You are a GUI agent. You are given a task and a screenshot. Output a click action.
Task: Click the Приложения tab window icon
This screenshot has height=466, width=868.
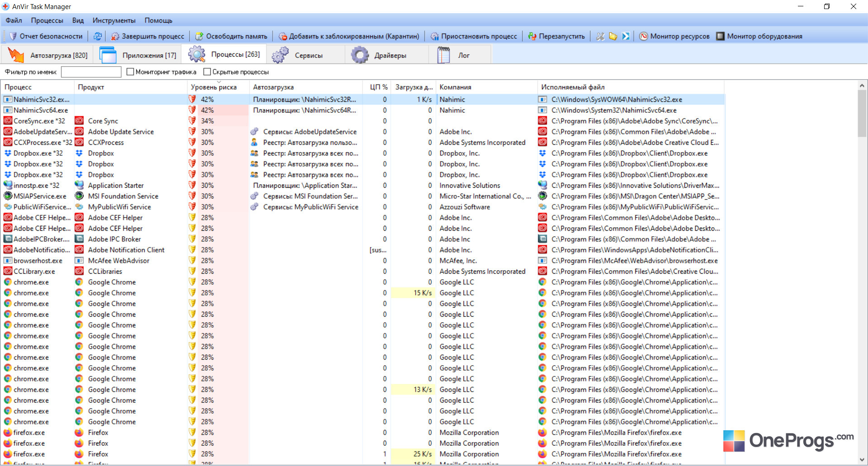tap(108, 55)
